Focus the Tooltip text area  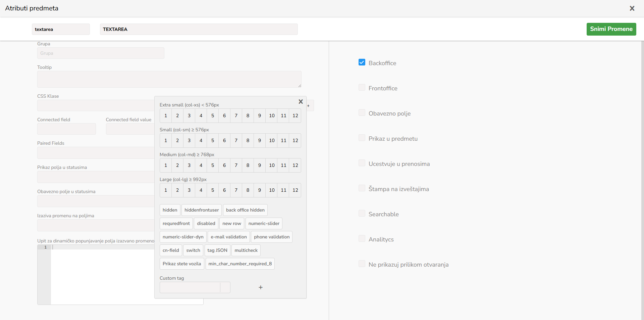click(x=169, y=79)
